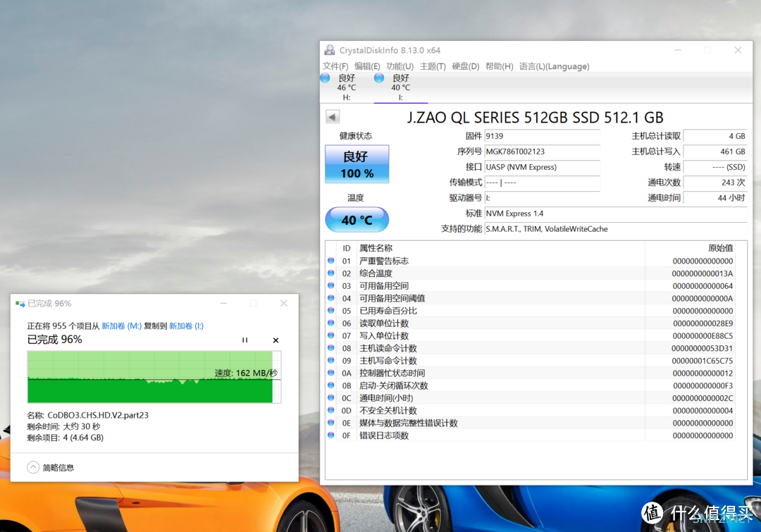Image resolution: width=761 pixels, height=532 pixels.
Task: Collapse details using the 简略信息 chevron
Action: pyautogui.click(x=33, y=467)
